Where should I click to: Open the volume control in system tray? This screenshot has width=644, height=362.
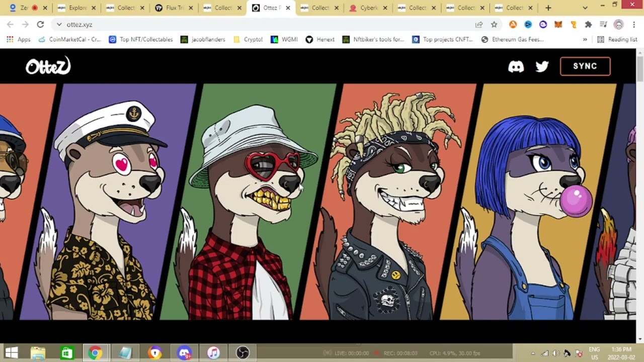click(x=556, y=353)
